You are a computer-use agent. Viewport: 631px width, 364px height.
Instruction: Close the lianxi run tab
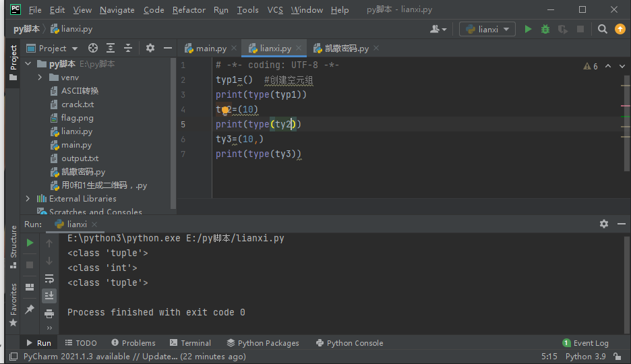(94, 224)
